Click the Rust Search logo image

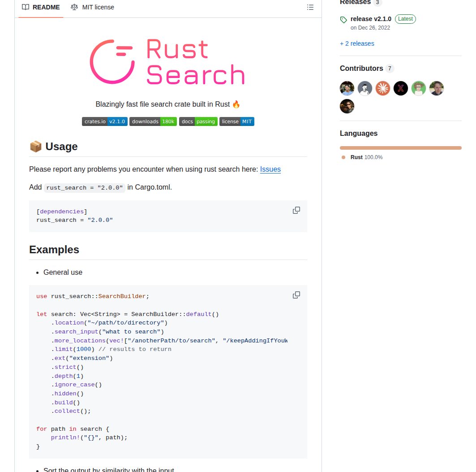167,61
